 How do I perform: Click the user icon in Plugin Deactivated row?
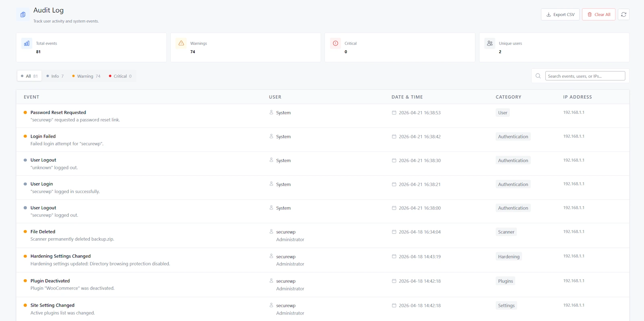(x=271, y=280)
